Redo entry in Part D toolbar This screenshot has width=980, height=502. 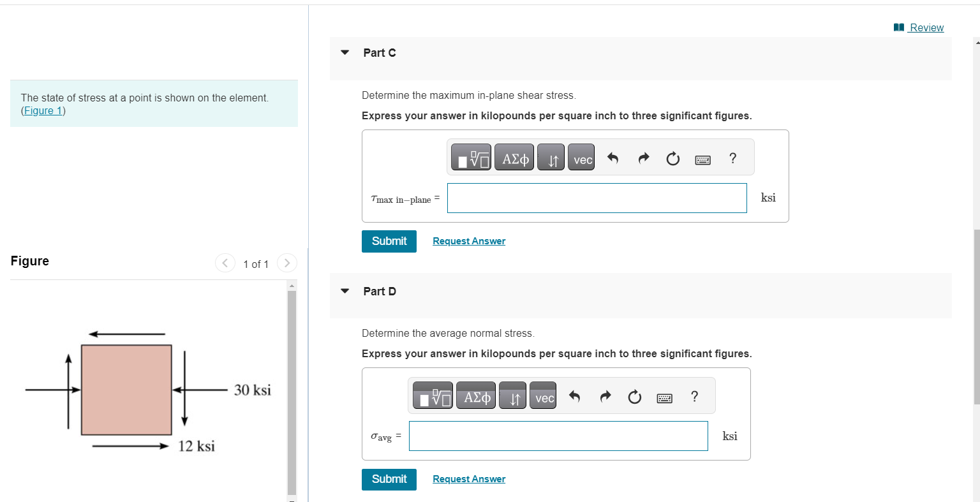pyautogui.click(x=605, y=397)
